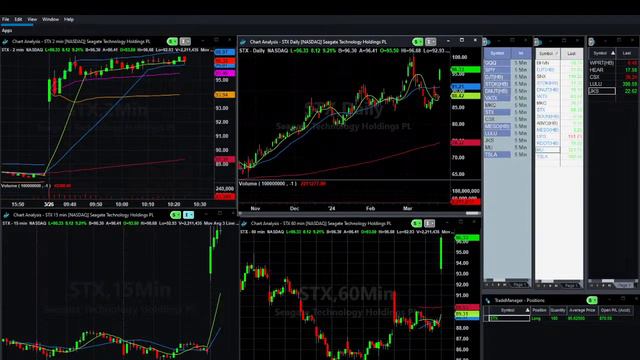640x360 pixels.
Task: Select the highlighted MU row in white list
Action: (559, 150)
